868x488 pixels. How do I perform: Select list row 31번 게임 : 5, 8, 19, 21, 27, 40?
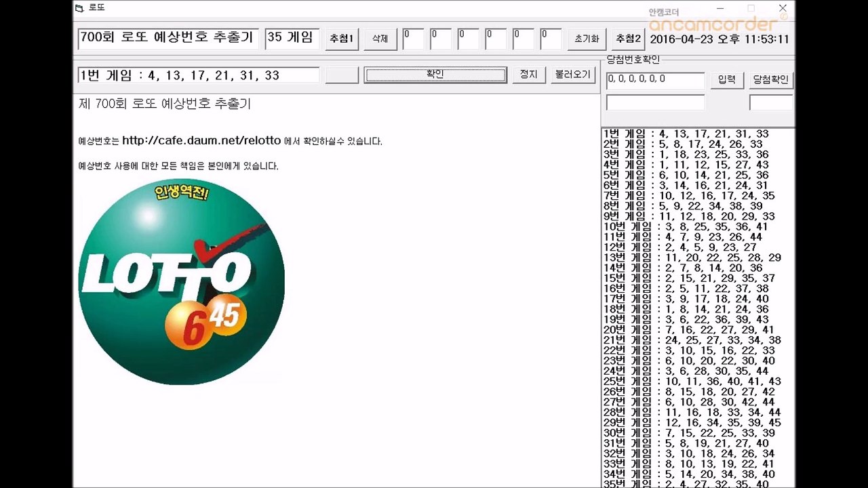(x=686, y=443)
